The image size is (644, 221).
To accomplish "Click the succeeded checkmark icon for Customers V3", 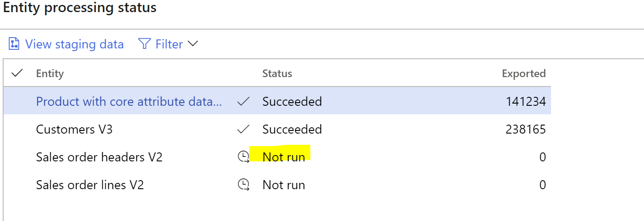I will (243, 130).
